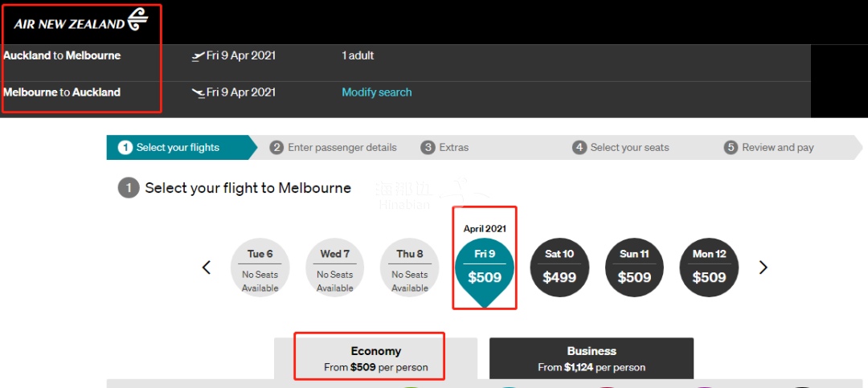Select Mon 12 date at $509

709,268
